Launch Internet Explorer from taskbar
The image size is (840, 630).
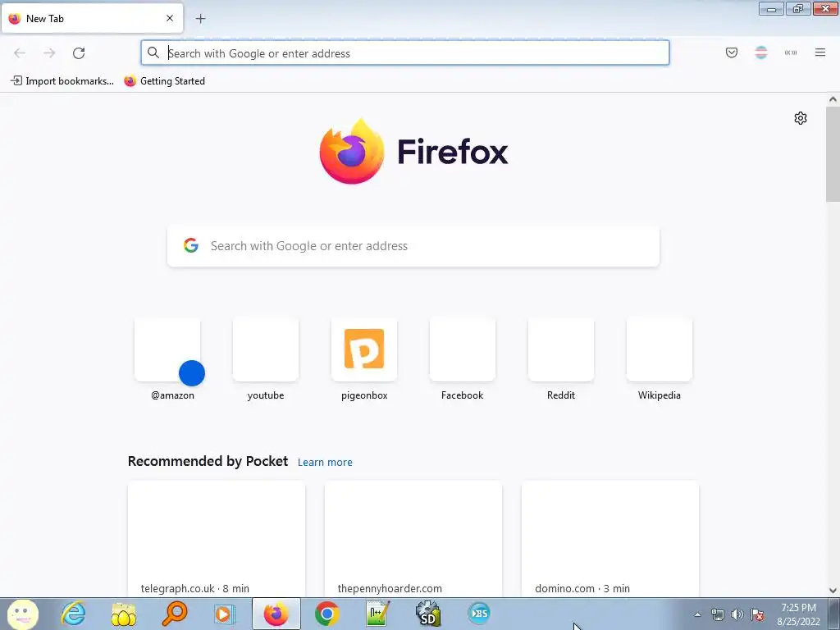point(73,614)
